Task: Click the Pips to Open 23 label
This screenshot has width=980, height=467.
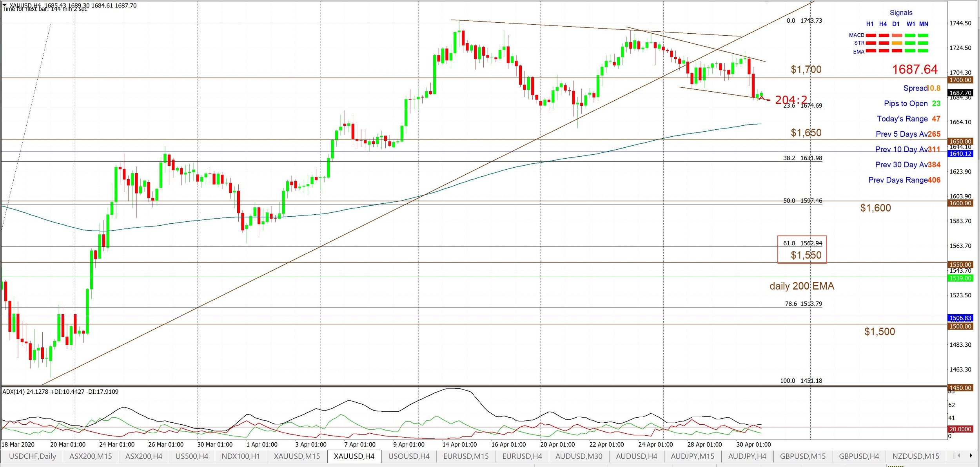Action: coord(912,103)
